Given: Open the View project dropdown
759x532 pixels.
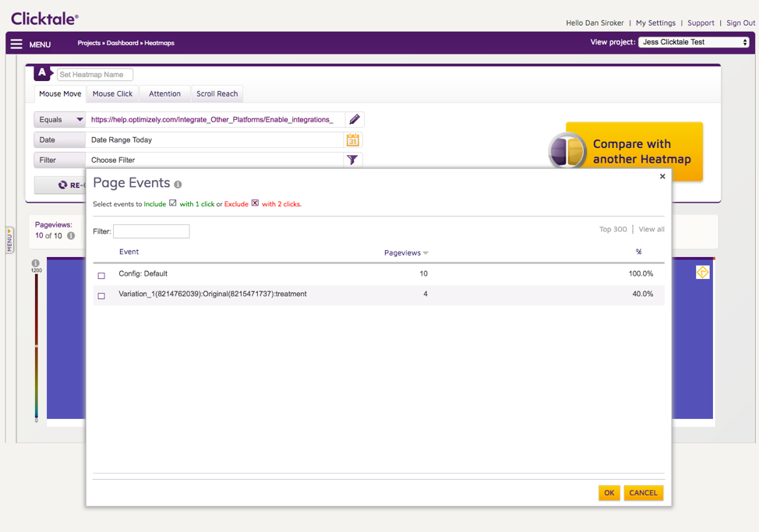Looking at the screenshot, I should [x=694, y=42].
